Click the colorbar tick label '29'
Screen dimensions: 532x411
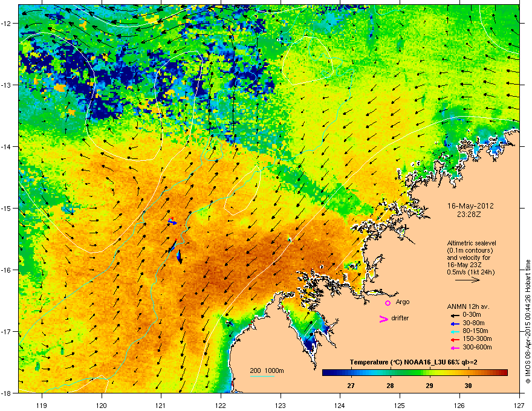(430, 386)
